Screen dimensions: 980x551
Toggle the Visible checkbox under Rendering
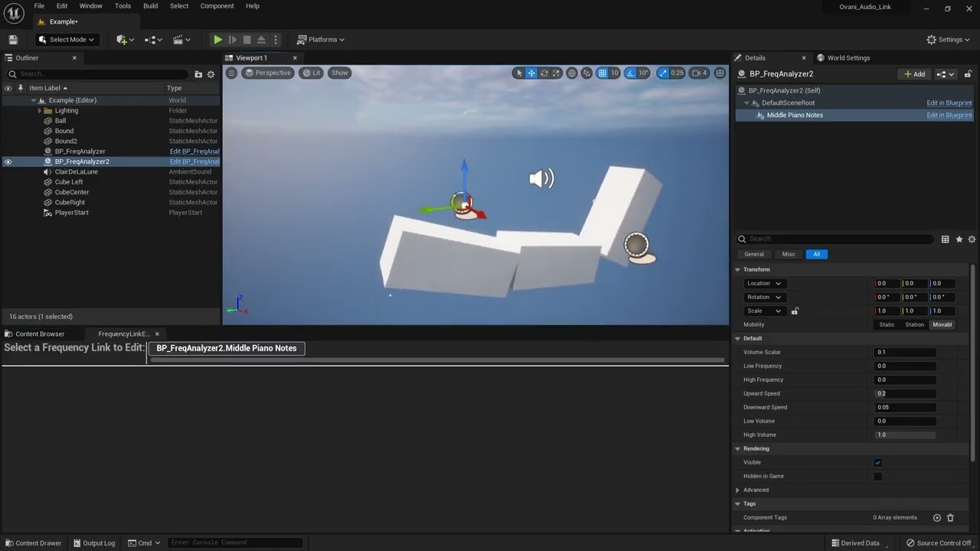coord(878,462)
